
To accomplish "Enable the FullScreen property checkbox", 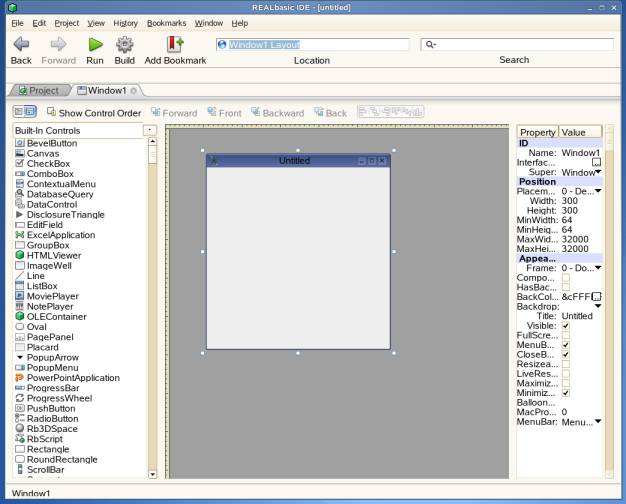I will tap(566, 335).
